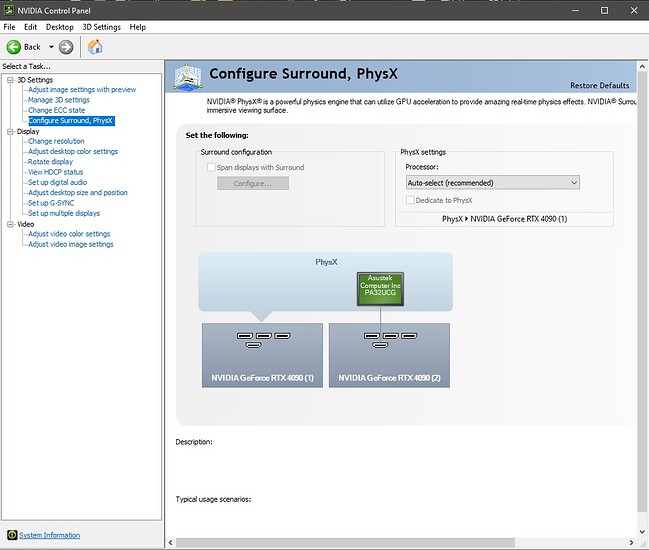Click Restore Defaults link
This screenshot has width=649, height=550.
(599, 86)
